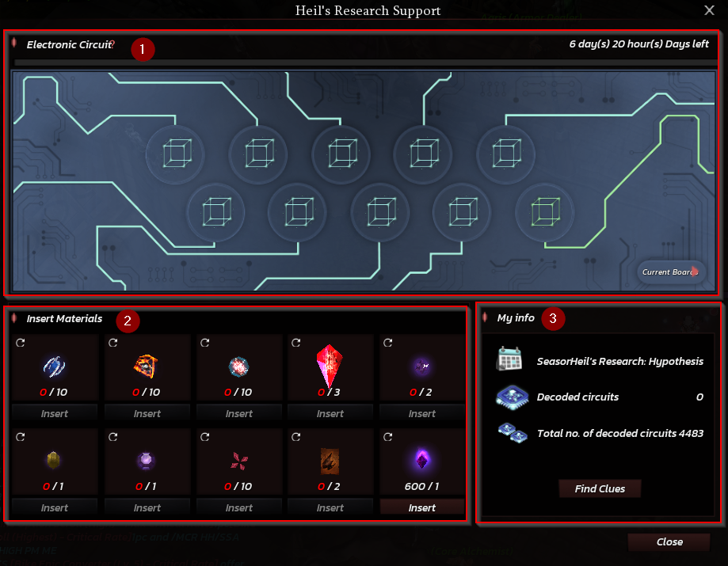Close Heil's Research Support with the X
Viewport: 728px width, 566px height.
[x=709, y=10]
